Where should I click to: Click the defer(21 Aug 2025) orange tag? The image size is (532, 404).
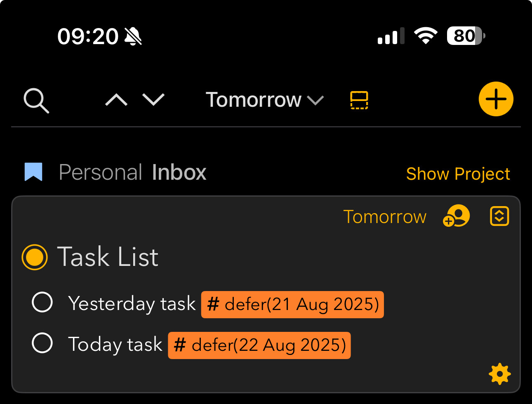[x=292, y=305]
